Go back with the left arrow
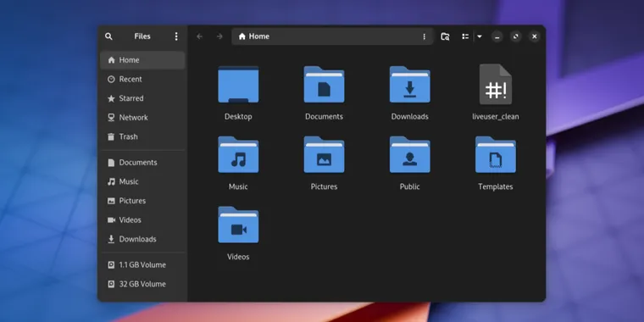 click(x=200, y=36)
